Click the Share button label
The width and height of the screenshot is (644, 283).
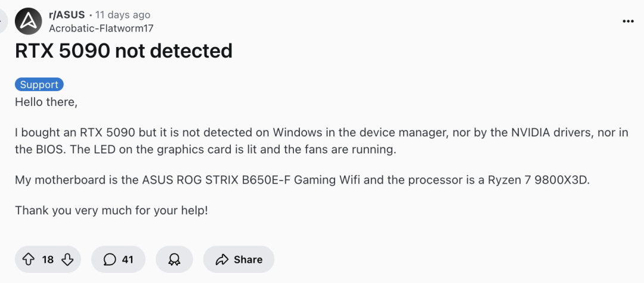[x=248, y=259]
